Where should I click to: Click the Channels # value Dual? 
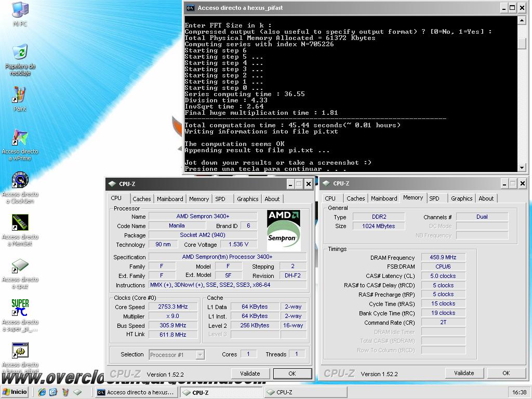click(x=482, y=217)
